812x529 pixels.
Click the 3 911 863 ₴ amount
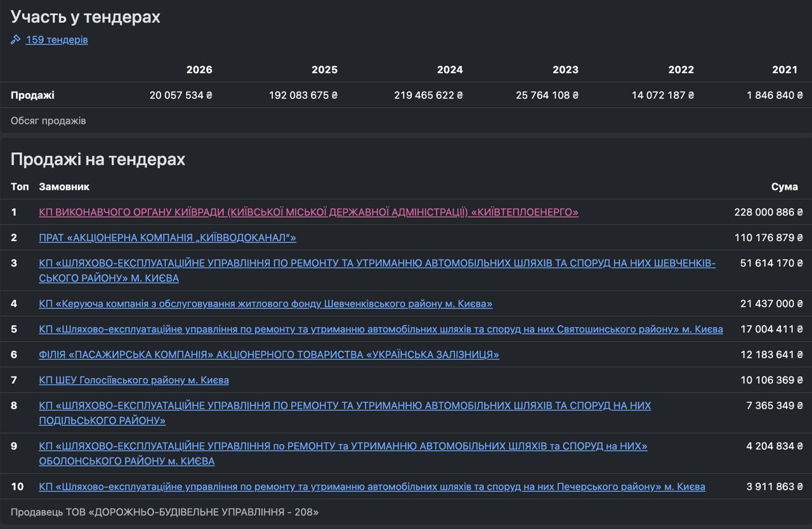pyautogui.click(x=775, y=487)
